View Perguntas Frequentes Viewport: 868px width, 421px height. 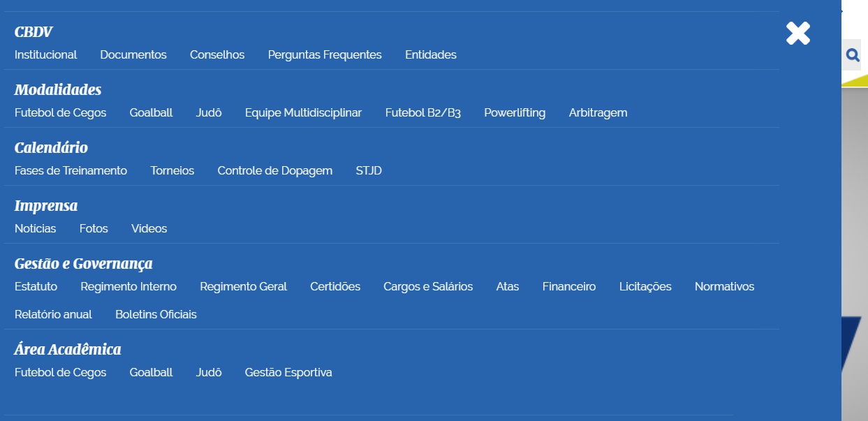pyautogui.click(x=325, y=54)
